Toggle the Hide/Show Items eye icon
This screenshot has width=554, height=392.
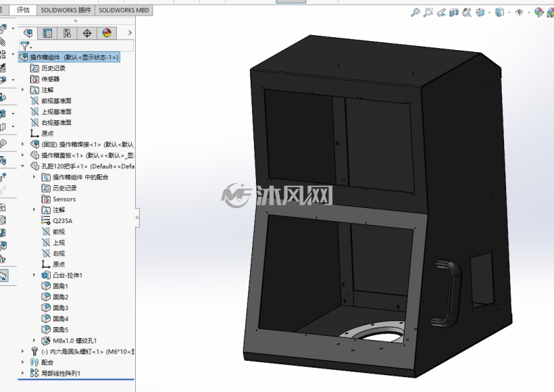(x=519, y=13)
